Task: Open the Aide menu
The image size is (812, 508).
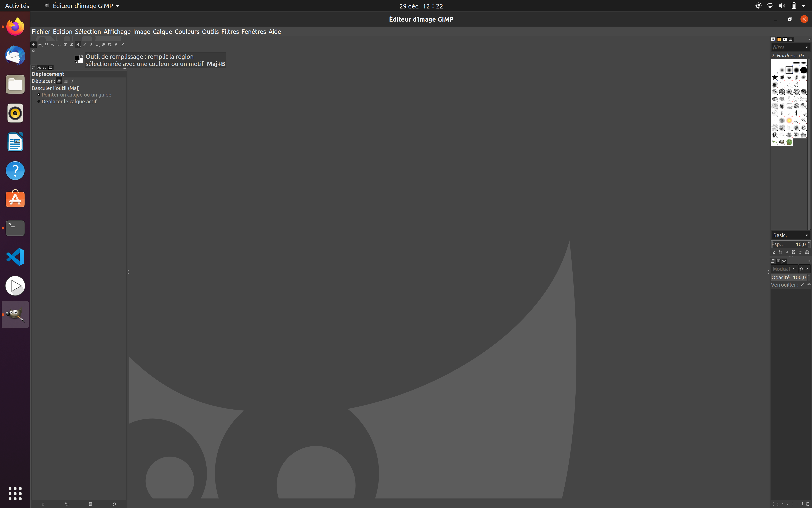Action: coord(275,32)
